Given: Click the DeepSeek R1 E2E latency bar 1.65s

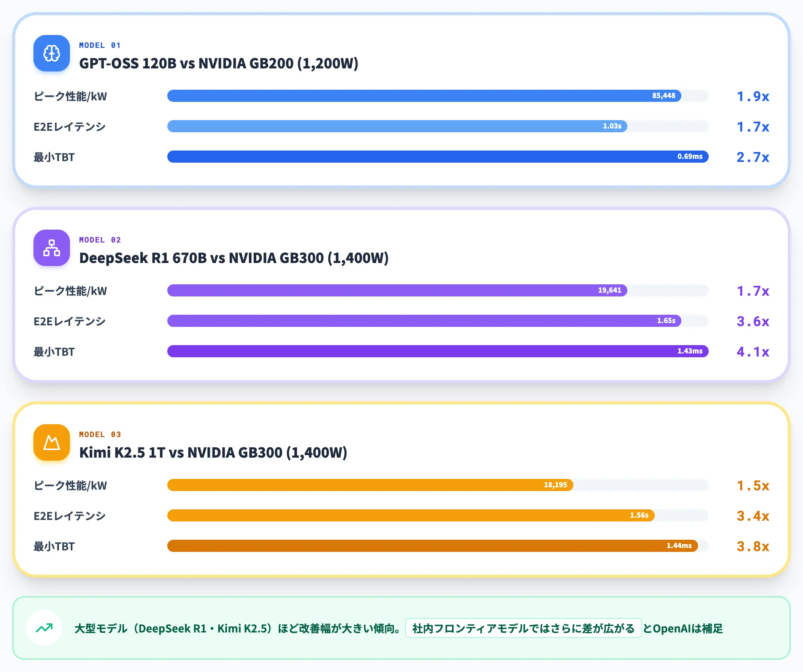Looking at the screenshot, I should (x=424, y=321).
